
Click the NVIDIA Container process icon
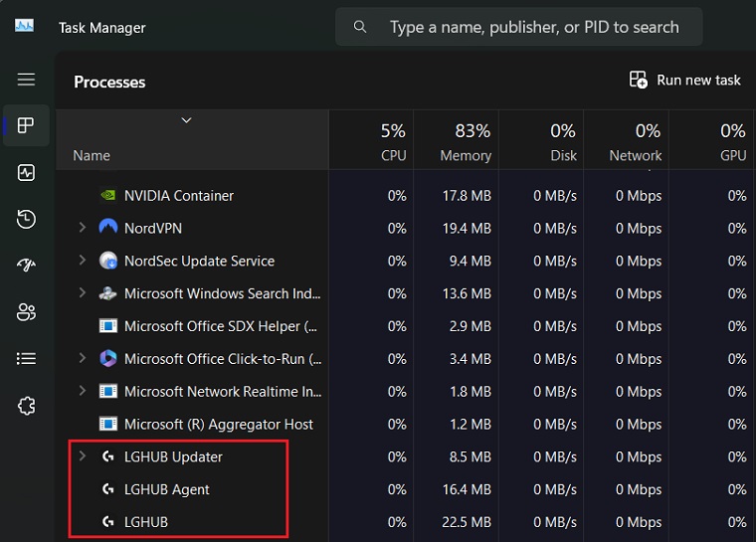(108, 195)
